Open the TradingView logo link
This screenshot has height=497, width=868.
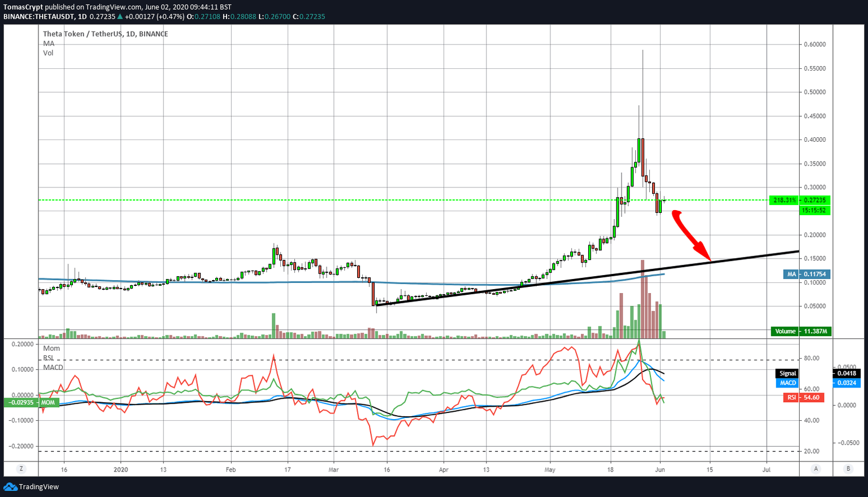(31, 487)
